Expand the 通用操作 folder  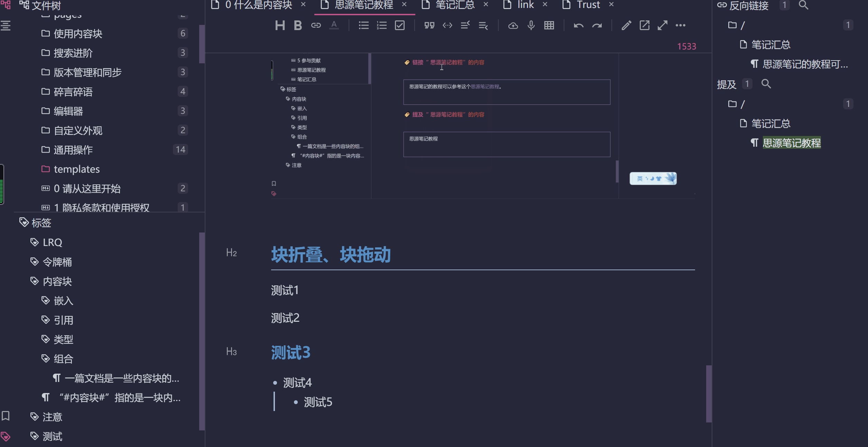73,150
